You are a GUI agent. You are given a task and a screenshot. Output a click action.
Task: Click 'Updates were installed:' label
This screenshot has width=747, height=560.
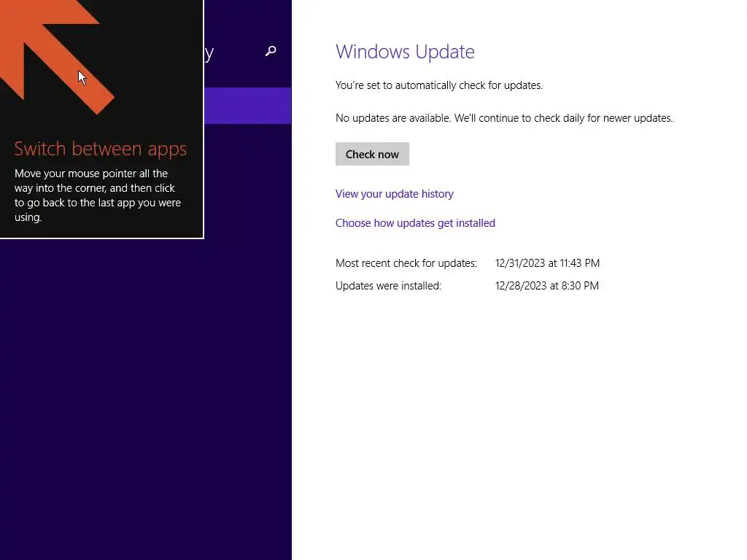(x=388, y=286)
